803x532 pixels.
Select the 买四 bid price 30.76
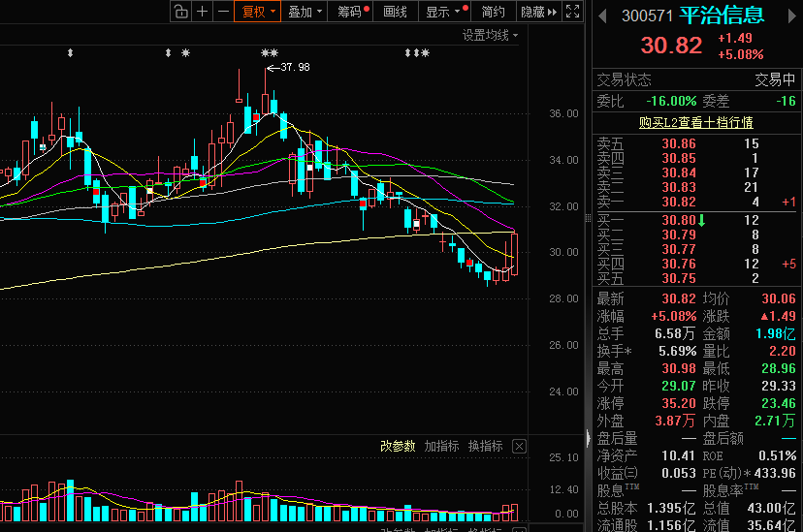click(x=679, y=264)
